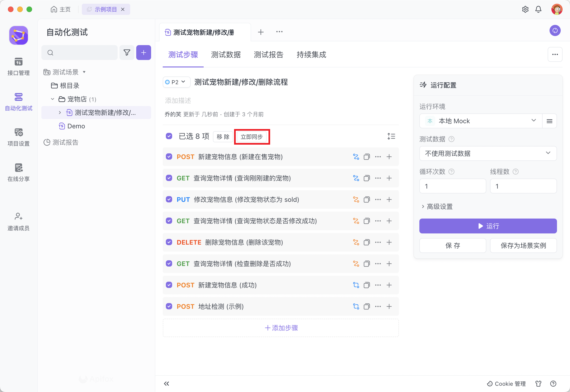Uncheck the select-all 已选 8 项 checkbox
Screen dimensions: 570x392
169,136
